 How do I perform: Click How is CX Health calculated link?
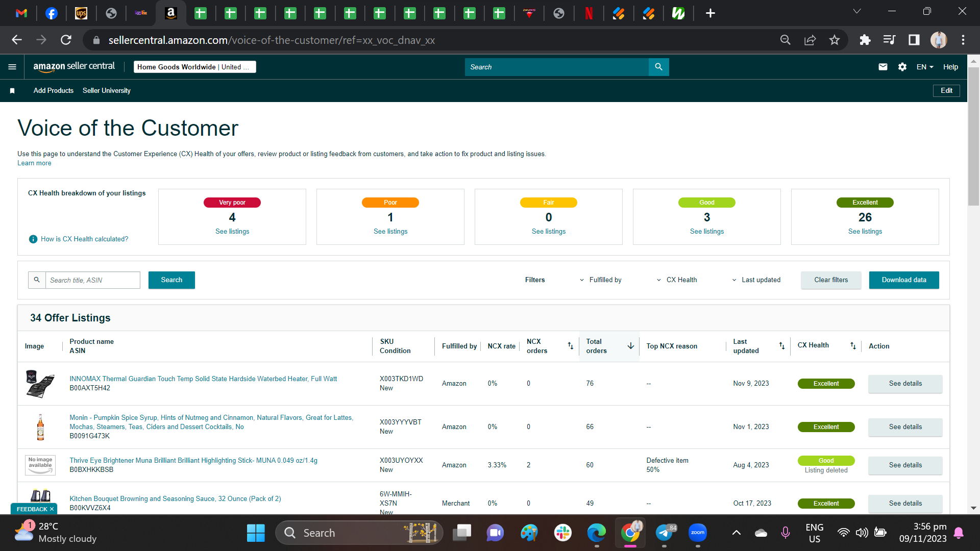click(x=84, y=239)
